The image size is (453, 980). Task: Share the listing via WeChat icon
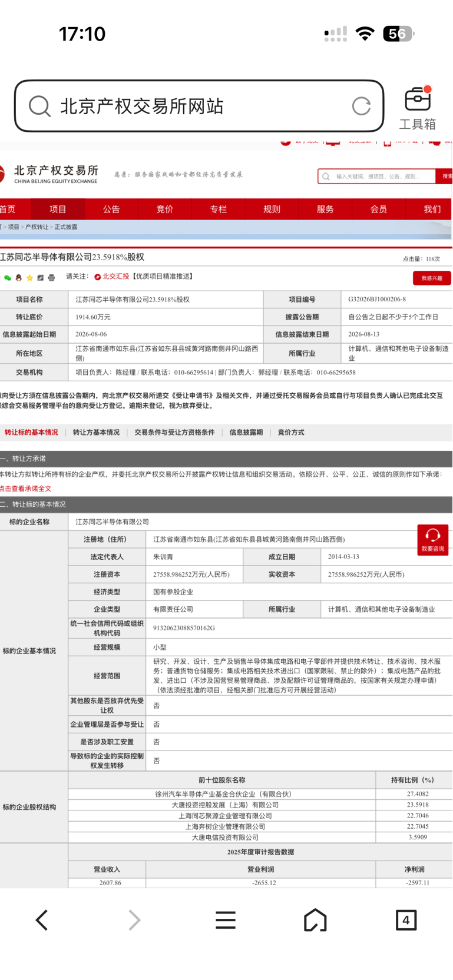[x=8, y=278]
